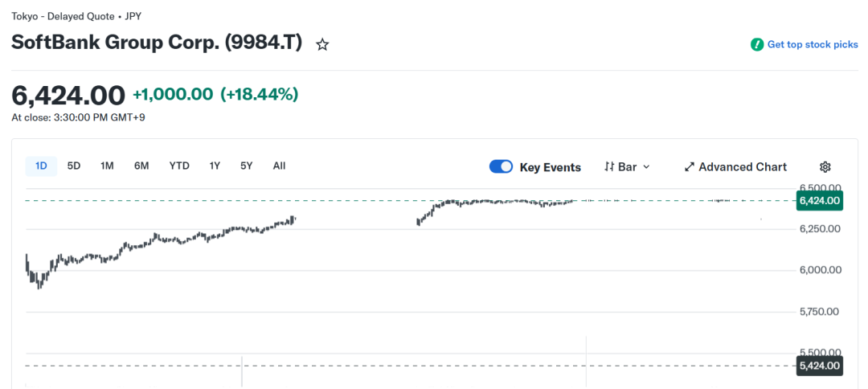Screen dimensions: 868x389
Task: Click the Key Events label text
Action: (x=551, y=167)
